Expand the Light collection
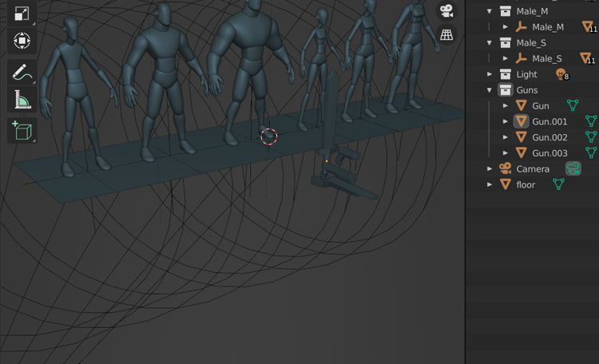The image size is (599, 364). (490, 74)
